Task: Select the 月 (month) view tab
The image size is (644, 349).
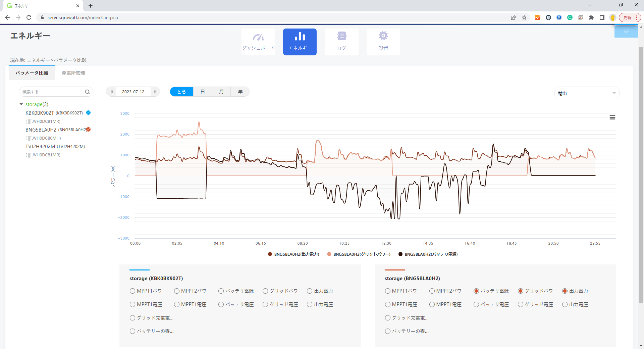Action: pos(221,92)
